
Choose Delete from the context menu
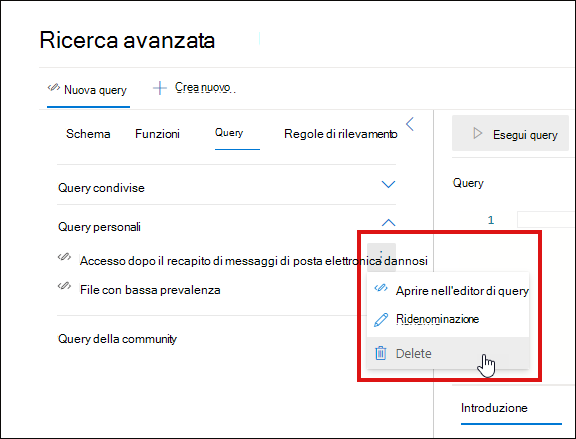pyautogui.click(x=448, y=353)
